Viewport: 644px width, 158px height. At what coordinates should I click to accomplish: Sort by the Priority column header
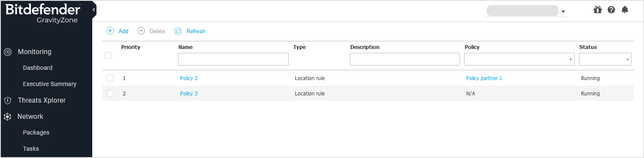click(x=131, y=47)
